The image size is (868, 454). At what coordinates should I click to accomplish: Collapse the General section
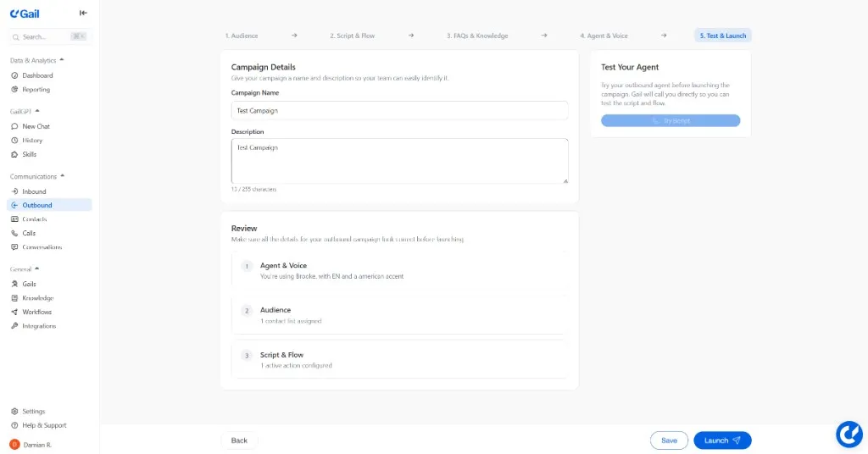[x=25, y=269]
